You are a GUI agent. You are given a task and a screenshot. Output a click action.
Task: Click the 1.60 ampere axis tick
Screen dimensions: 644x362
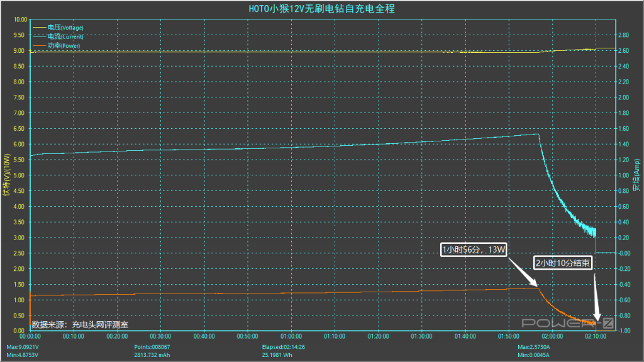click(x=623, y=129)
